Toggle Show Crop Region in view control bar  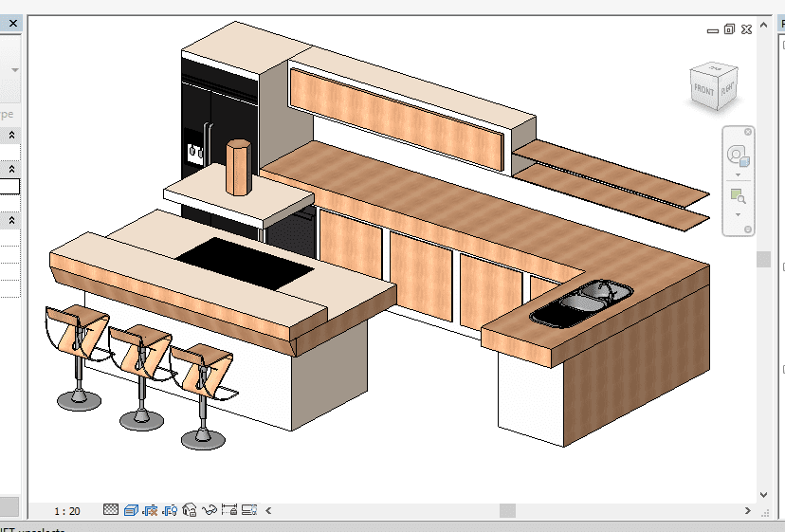pyautogui.click(x=172, y=510)
